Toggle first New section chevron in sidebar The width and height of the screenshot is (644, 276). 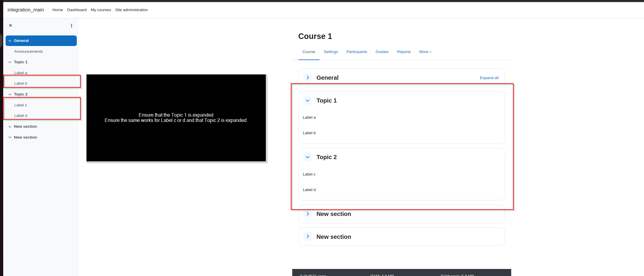coord(10,127)
